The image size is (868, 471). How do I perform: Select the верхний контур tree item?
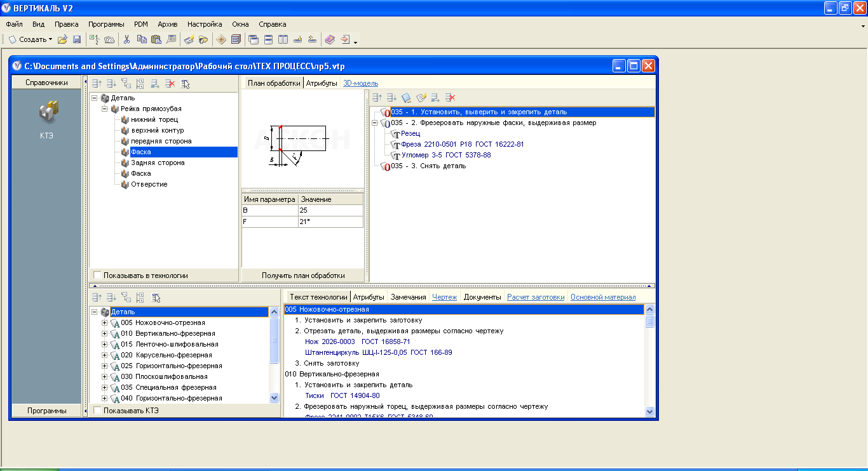pos(158,130)
